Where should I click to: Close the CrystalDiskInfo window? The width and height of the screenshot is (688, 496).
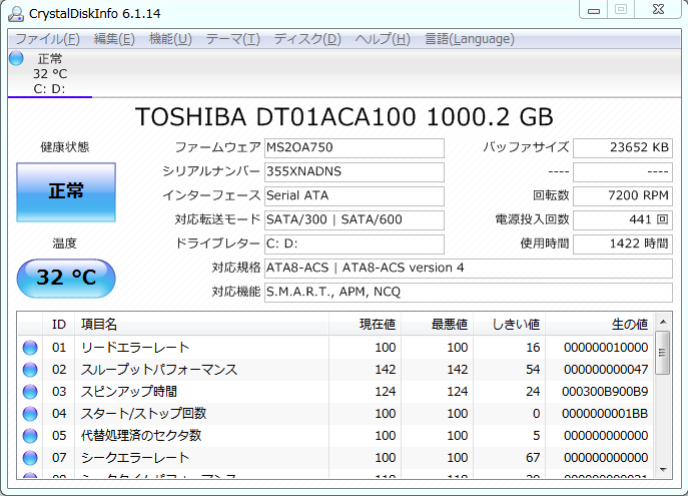[x=658, y=10]
